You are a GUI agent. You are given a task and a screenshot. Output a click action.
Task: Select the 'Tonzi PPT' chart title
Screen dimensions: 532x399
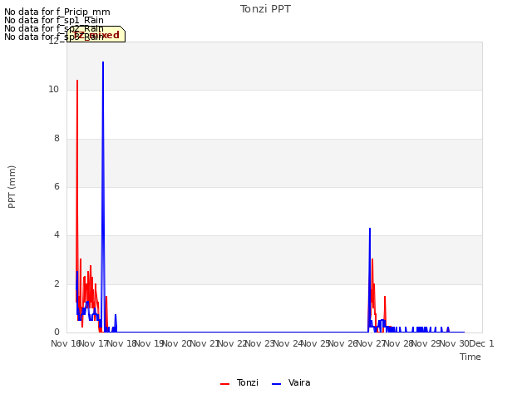click(x=265, y=9)
